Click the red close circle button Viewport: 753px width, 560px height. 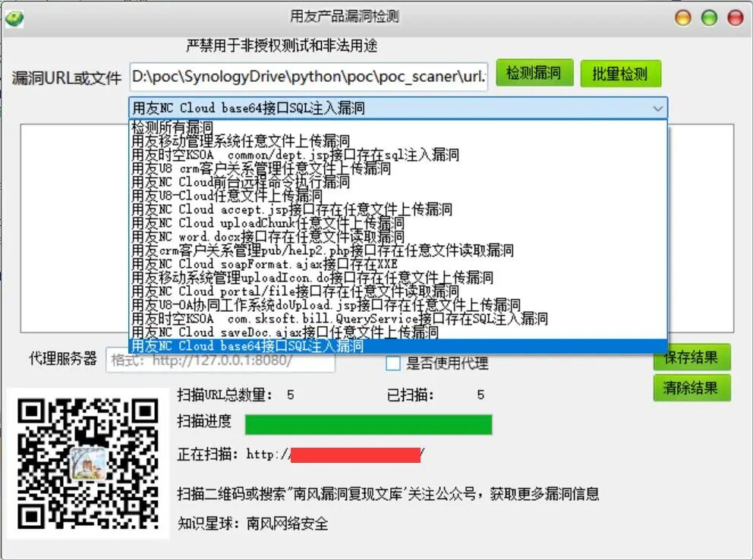(x=736, y=17)
